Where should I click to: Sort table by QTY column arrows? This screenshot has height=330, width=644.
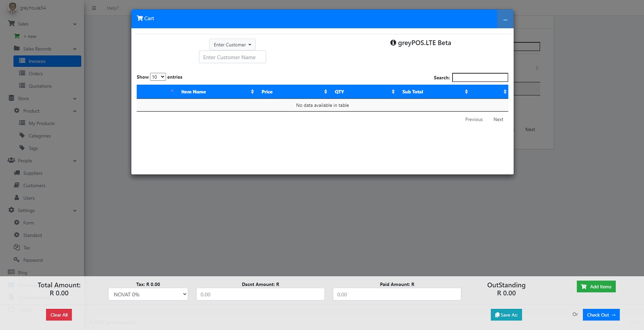coord(393,92)
